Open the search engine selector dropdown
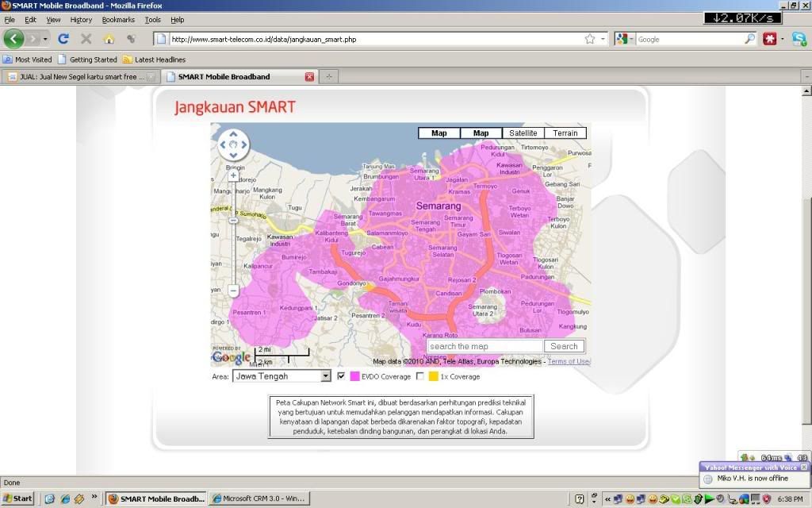Screen dimensions: 812x508 [x=625, y=39]
